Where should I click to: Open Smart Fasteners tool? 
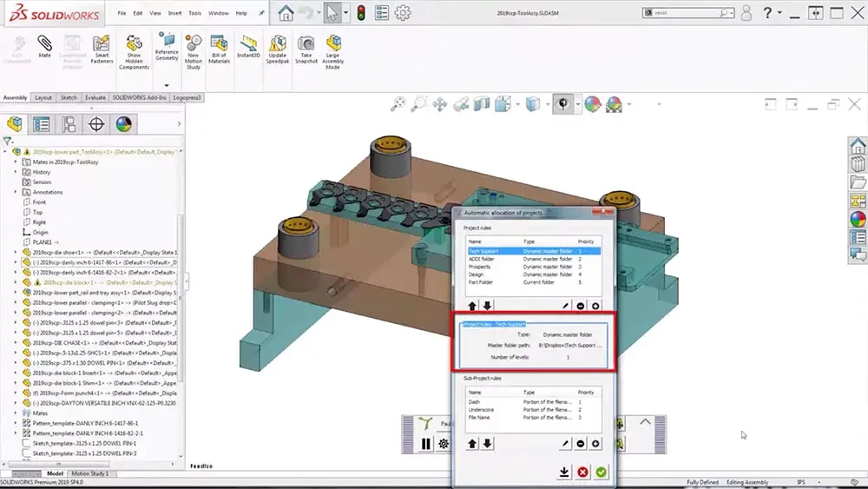pyautogui.click(x=102, y=50)
